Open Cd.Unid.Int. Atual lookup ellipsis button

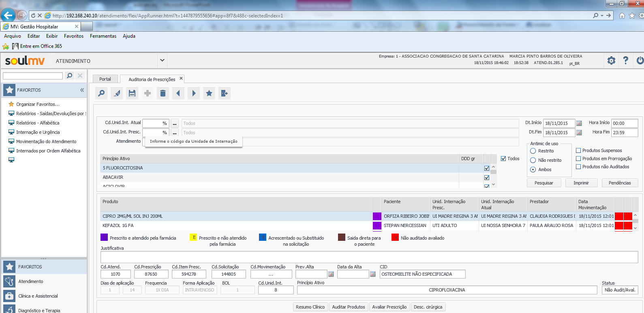tap(175, 123)
